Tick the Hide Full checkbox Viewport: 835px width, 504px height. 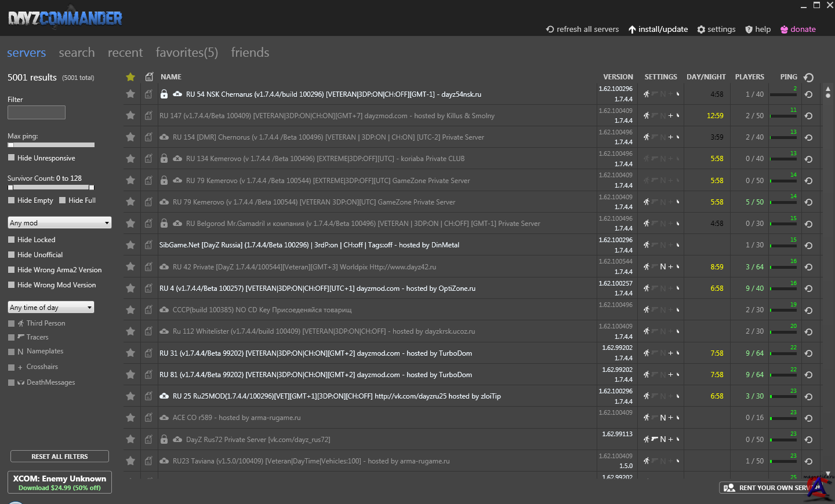[x=63, y=200]
